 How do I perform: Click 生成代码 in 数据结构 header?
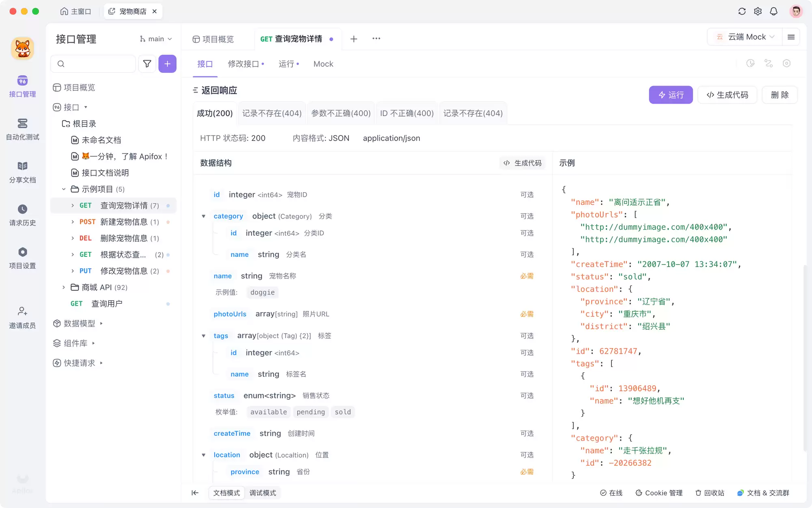coord(523,163)
